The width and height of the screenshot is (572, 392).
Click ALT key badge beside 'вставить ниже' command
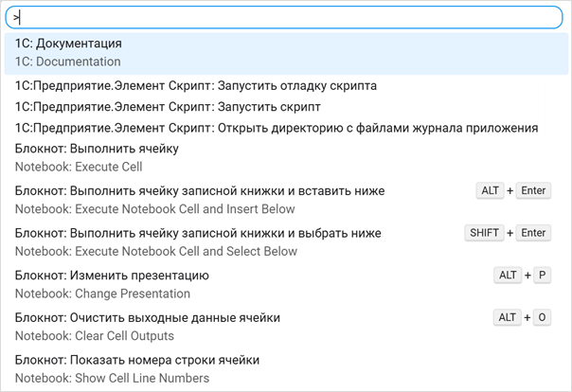click(490, 190)
